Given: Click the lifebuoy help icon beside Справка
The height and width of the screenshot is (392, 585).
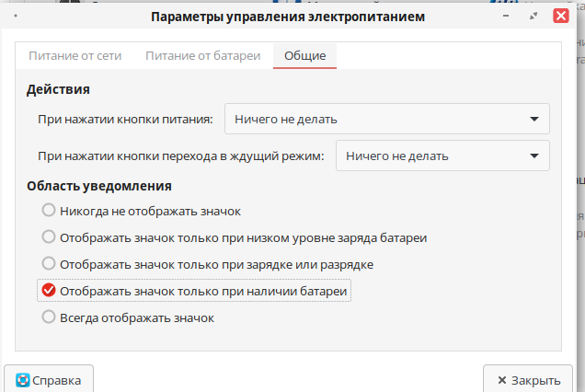Looking at the screenshot, I should (23, 380).
